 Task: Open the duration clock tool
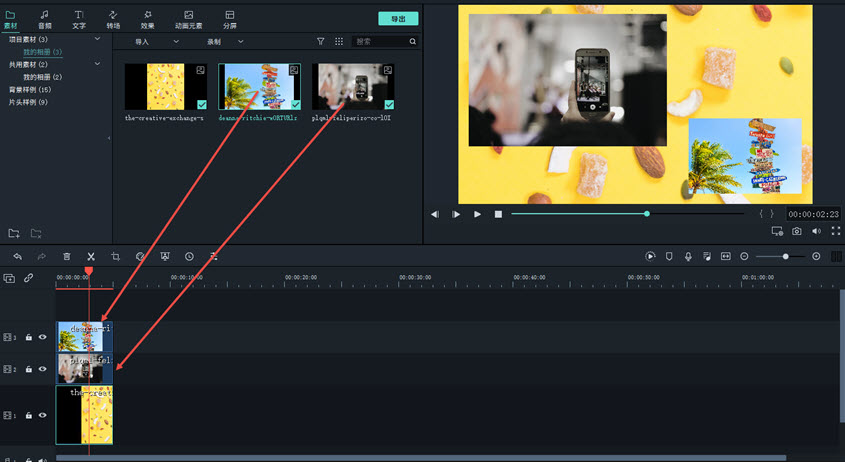189,257
